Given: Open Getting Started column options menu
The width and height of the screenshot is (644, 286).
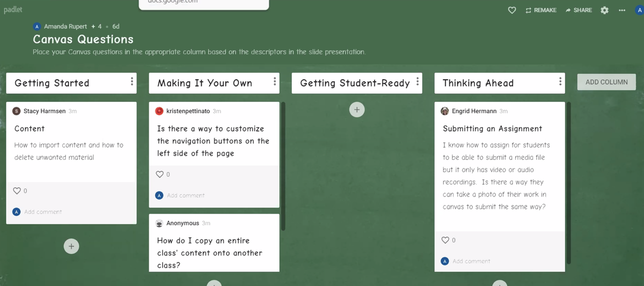Looking at the screenshot, I should coord(131,82).
